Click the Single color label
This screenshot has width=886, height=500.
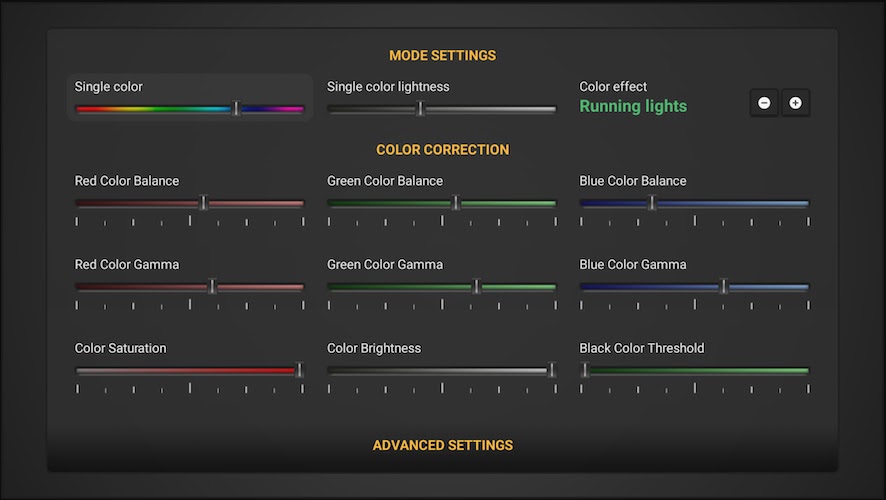click(x=108, y=87)
